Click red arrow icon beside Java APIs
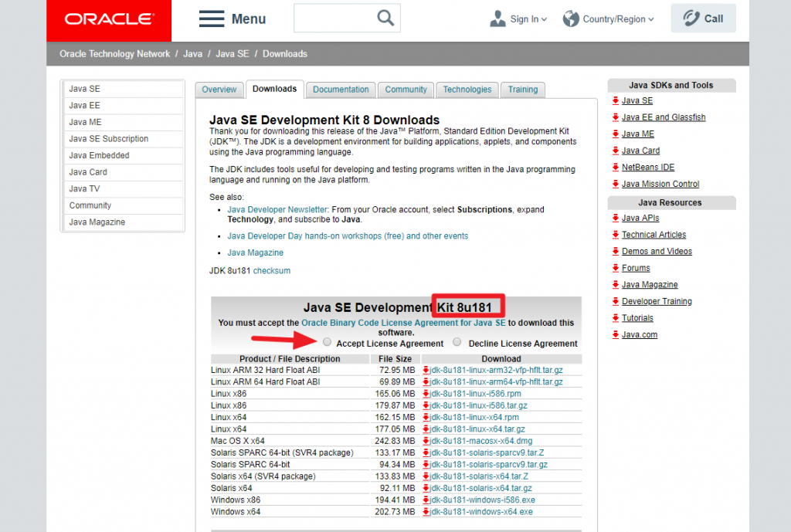The width and height of the screenshot is (791, 532). [616, 218]
